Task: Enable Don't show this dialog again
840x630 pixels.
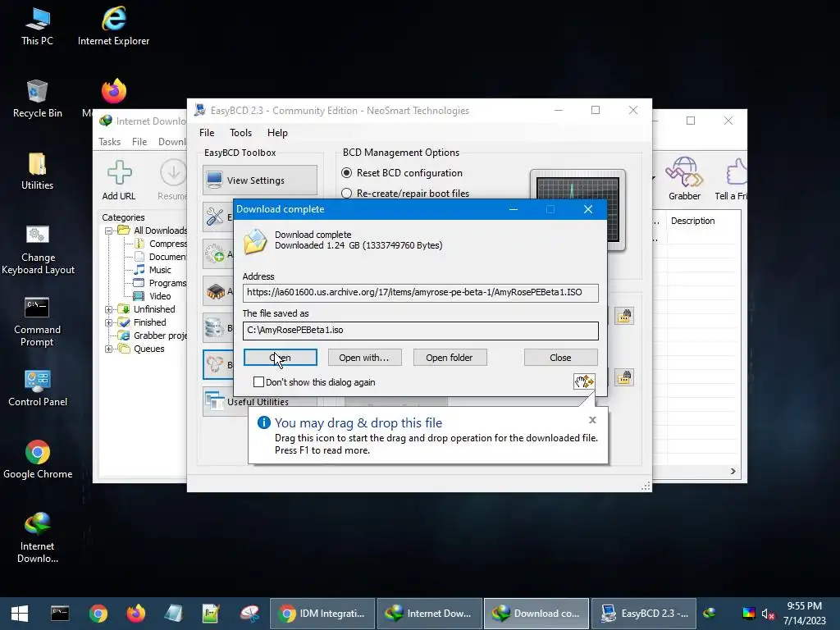Action: (258, 382)
